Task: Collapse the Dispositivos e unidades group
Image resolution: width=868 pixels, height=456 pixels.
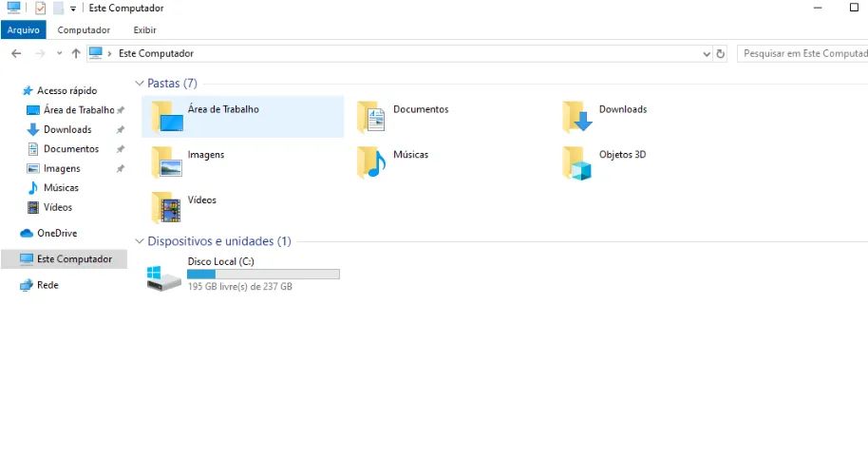Action: click(x=141, y=241)
